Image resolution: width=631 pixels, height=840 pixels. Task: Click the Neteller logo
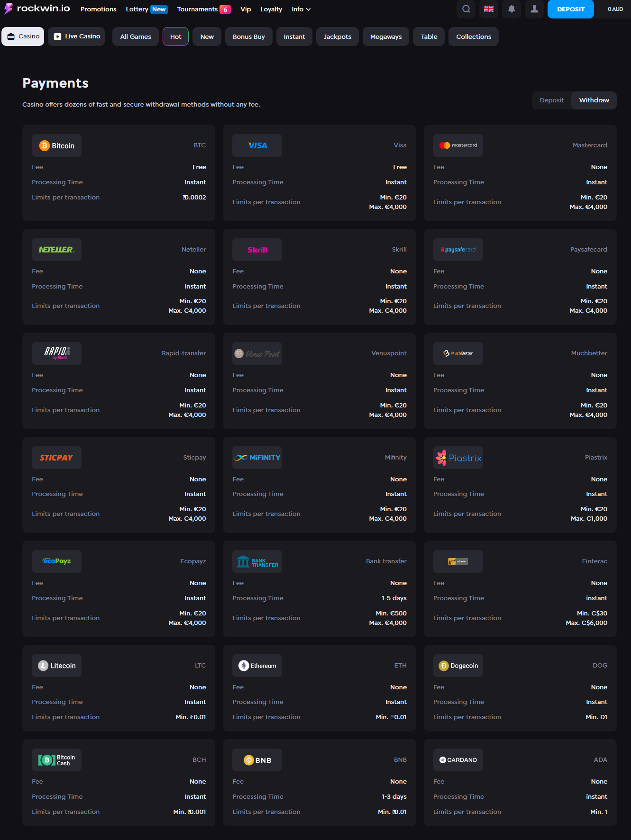[56, 250]
